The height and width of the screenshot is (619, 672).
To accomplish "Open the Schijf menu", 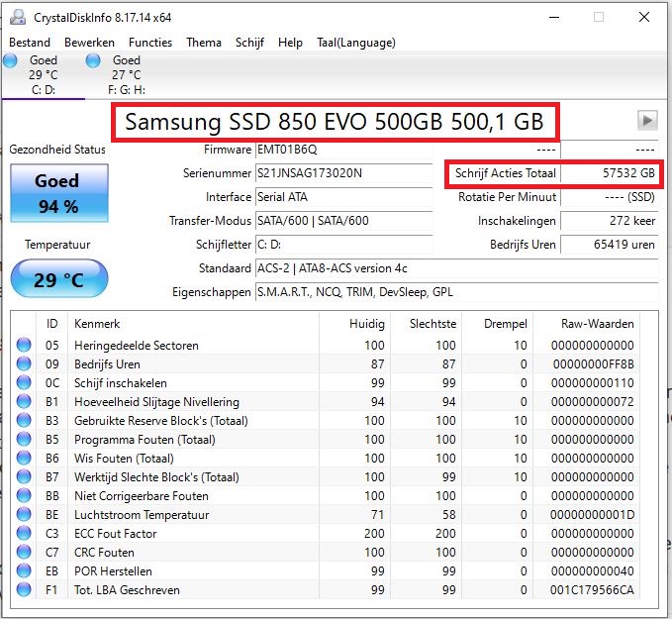I will 249,43.
